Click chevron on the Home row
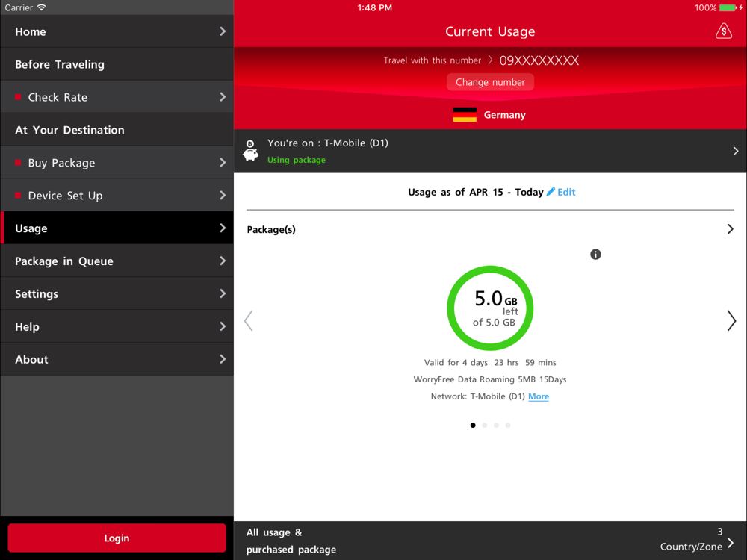747x560 pixels. (x=223, y=31)
